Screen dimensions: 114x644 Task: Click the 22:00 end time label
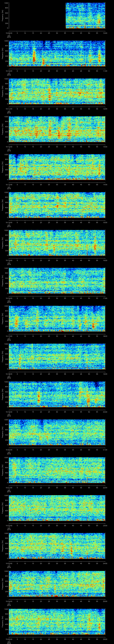click(105, 487)
